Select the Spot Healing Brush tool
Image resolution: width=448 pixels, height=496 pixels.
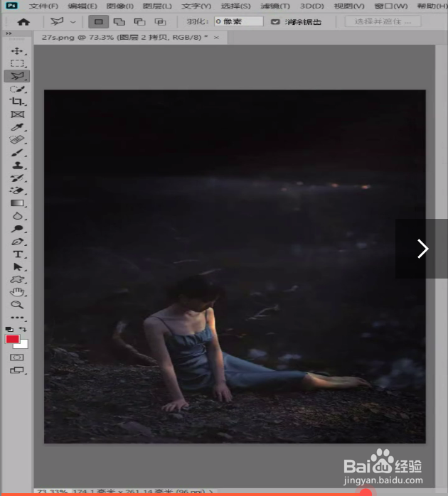click(x=17, y=140)
